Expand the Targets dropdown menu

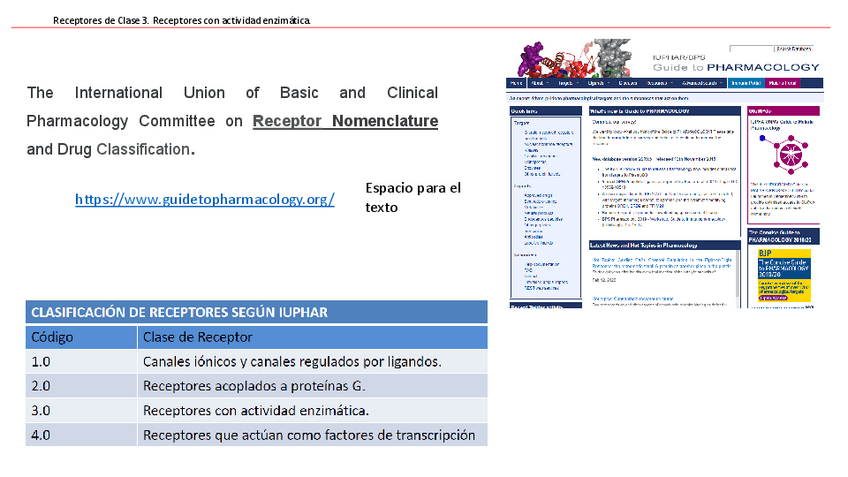point(564,83)
